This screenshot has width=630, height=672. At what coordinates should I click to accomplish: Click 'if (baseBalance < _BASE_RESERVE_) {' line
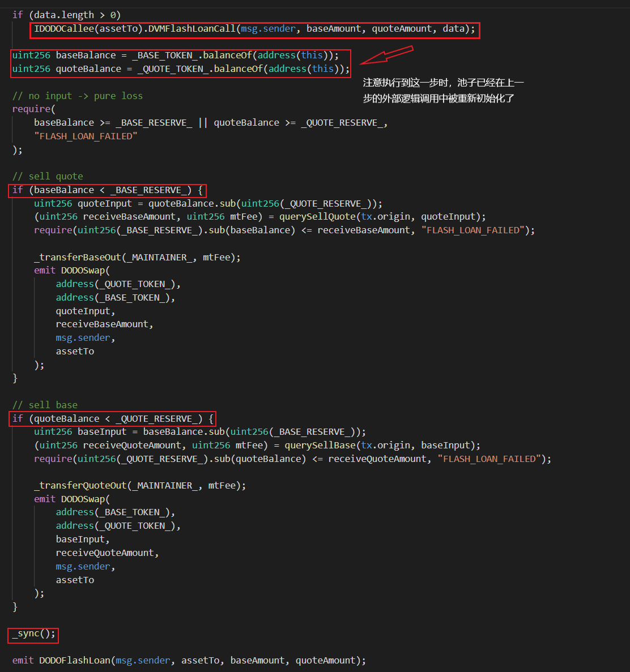click(x=108, y=190)
